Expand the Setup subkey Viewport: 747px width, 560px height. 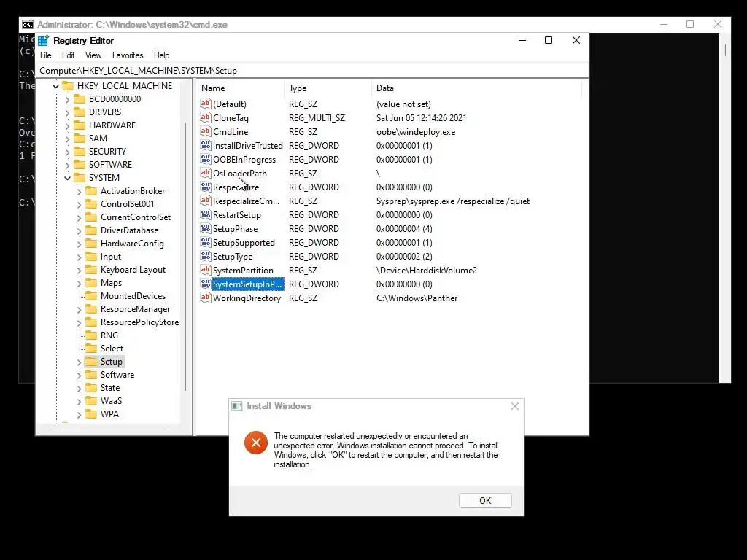(79, 362)
